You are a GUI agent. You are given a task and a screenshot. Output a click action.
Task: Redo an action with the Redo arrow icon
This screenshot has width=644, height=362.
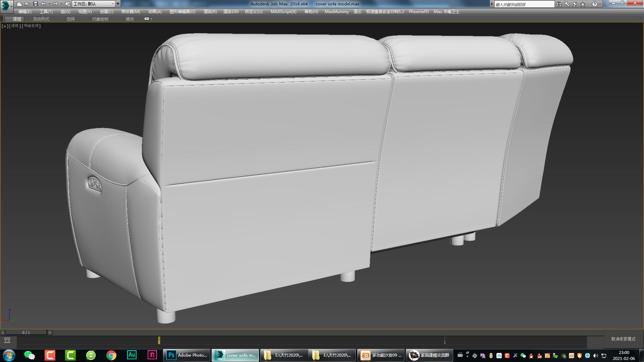55,4
